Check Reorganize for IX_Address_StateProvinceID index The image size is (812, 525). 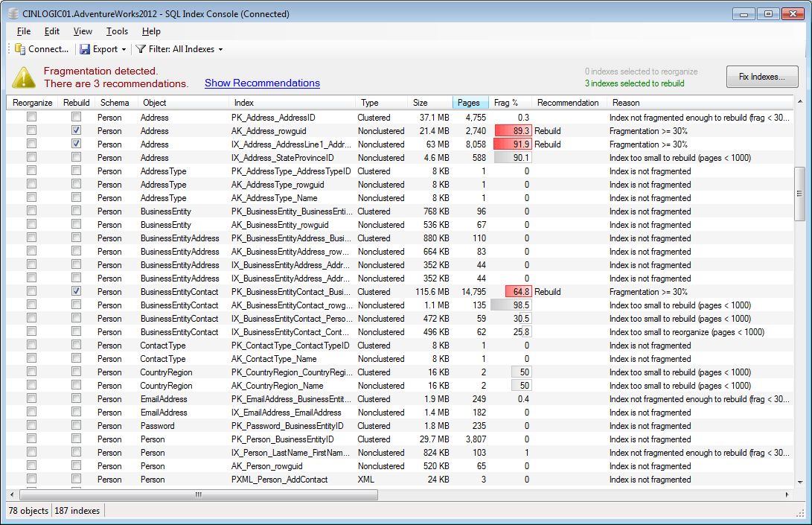click(31, 157)
